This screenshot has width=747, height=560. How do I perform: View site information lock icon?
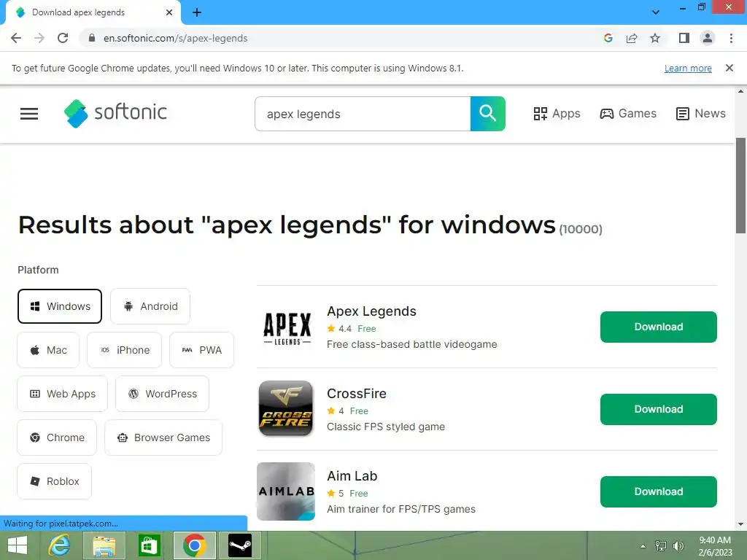(x=92, y=38)
